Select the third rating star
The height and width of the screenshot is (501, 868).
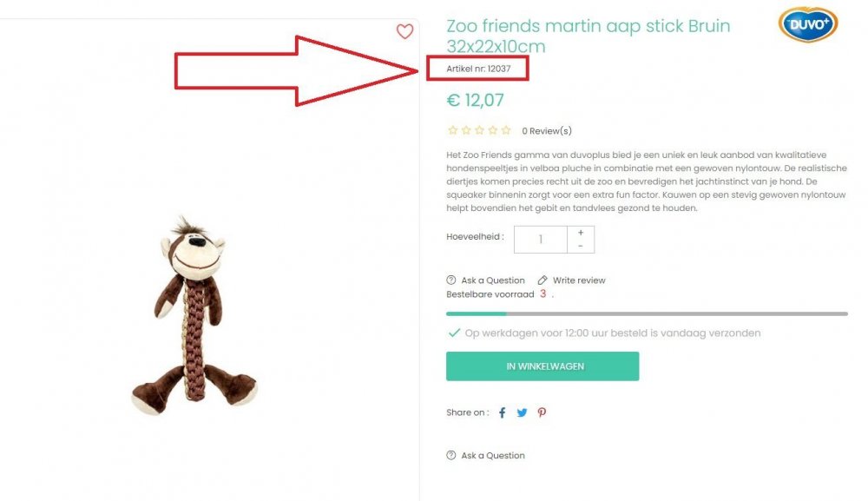pos(479,129)
